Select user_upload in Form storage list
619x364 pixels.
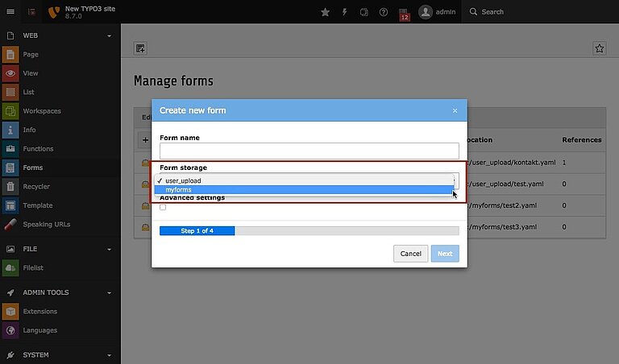click(304, 180)
